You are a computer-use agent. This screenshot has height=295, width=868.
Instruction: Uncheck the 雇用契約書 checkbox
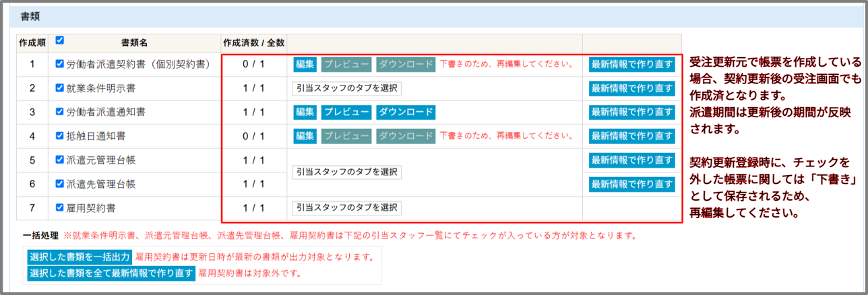pos(60,207)
